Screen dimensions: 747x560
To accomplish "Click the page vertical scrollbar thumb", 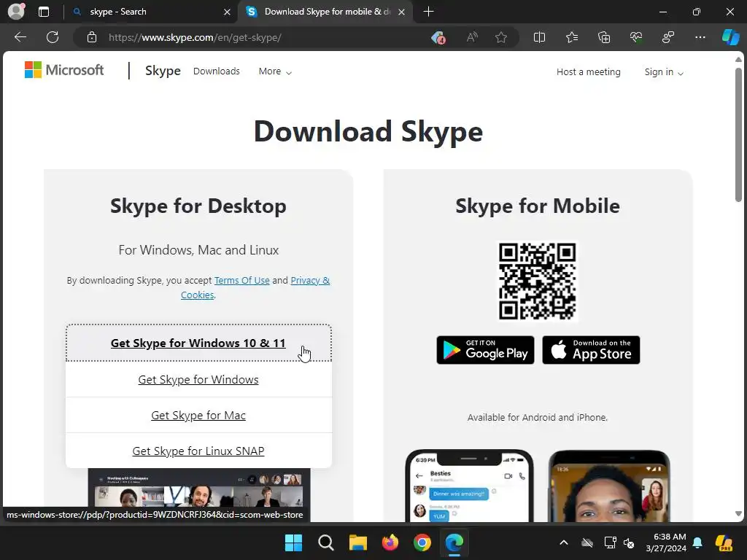I will coord(738,135).
